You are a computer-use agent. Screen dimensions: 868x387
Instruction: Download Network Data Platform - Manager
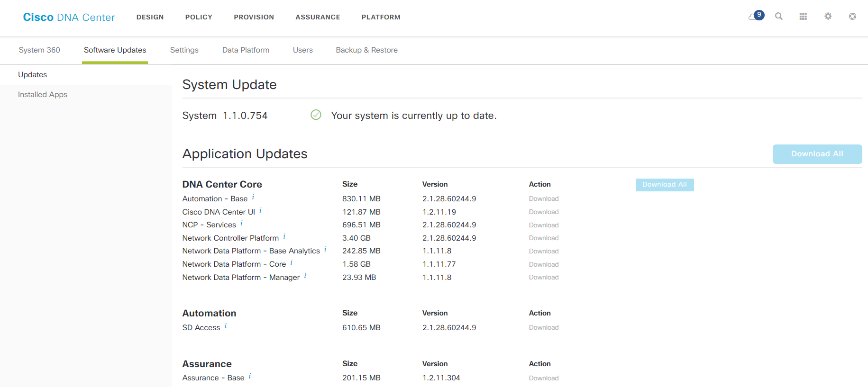[x=544, y=278]
